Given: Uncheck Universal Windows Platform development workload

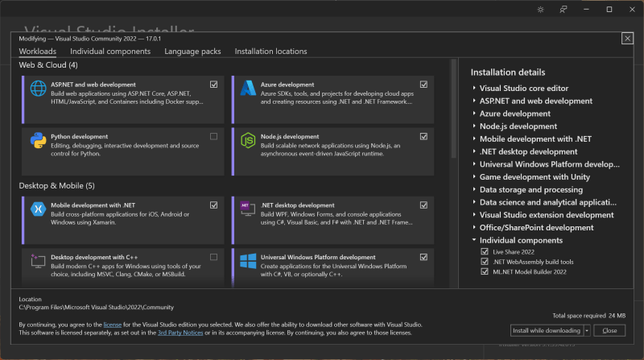Looking at the screenshot, I should (423, 257).
